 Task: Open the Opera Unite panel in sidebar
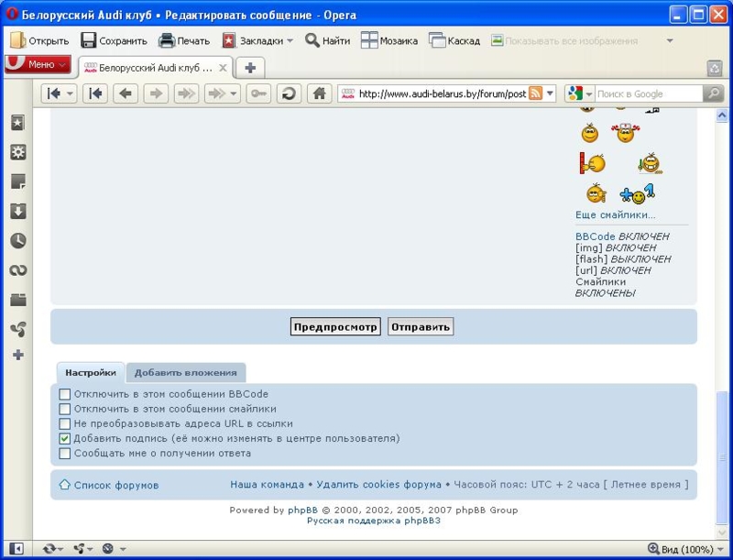(x=17, y=329)
